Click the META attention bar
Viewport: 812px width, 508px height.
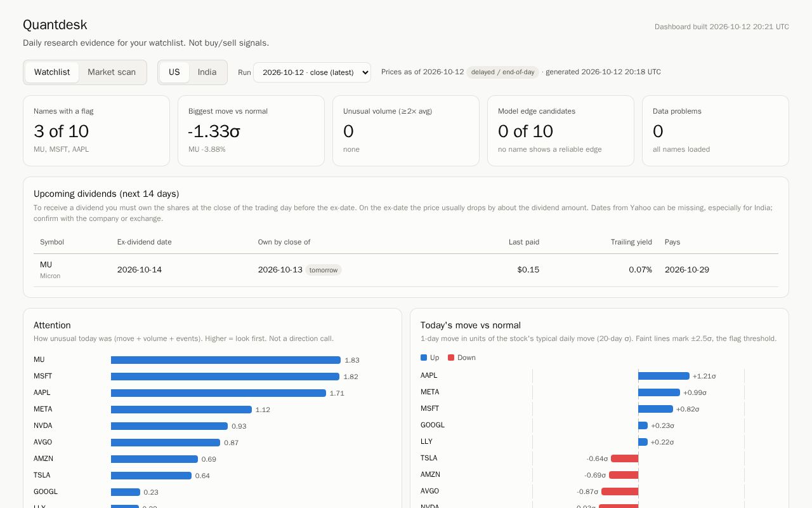pyautogui.click(x=181, y=410)
